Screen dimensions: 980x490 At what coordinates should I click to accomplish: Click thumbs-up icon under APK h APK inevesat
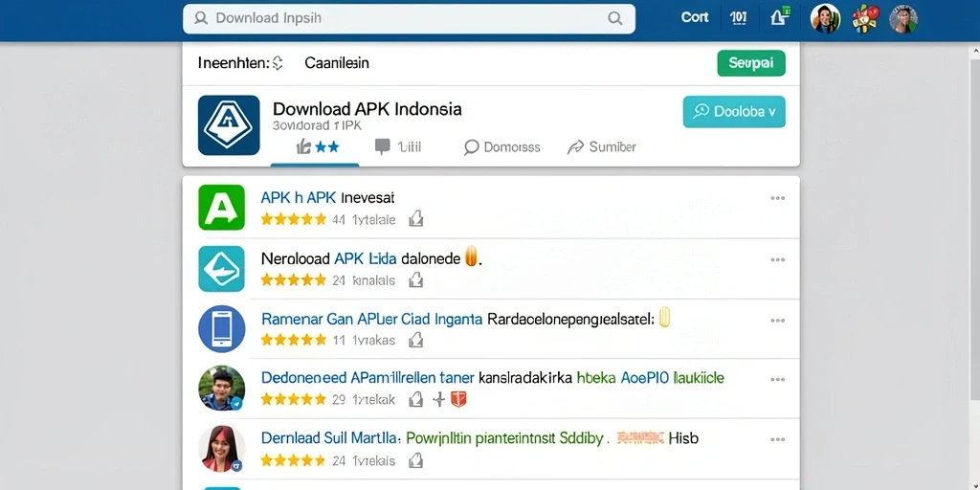415,219
